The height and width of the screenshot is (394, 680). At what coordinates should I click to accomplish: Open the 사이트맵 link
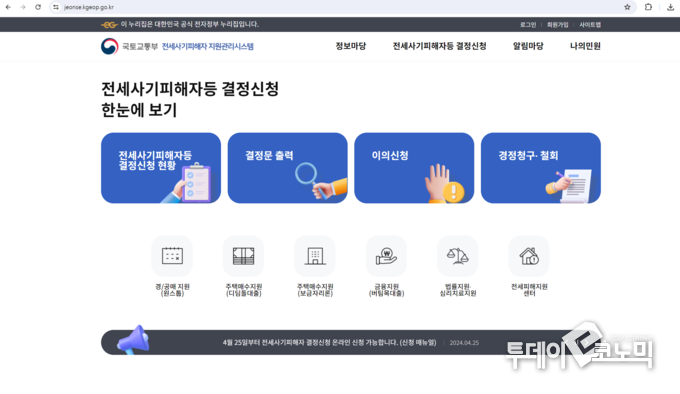(x=590, y=25)
